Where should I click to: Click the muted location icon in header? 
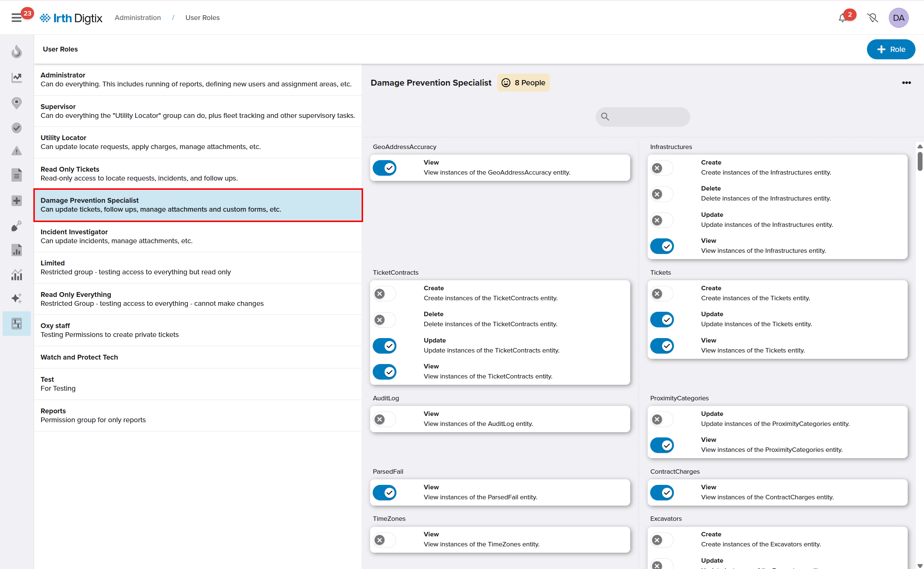[x=873, y=18]
